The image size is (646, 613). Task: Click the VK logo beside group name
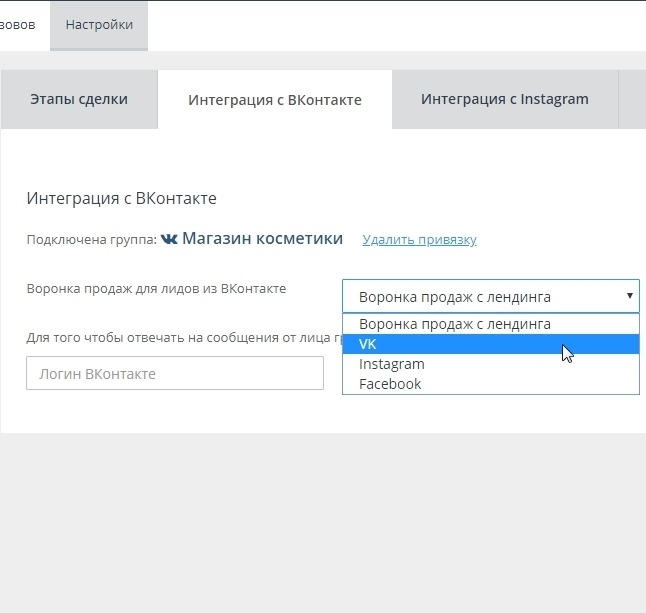pyautogui.click(x=169, y=239)
